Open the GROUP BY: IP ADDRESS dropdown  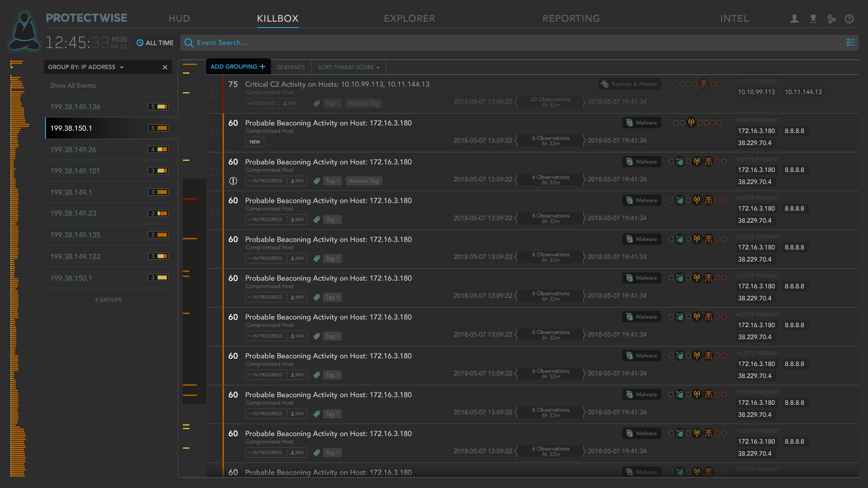(x=86, y=67)
